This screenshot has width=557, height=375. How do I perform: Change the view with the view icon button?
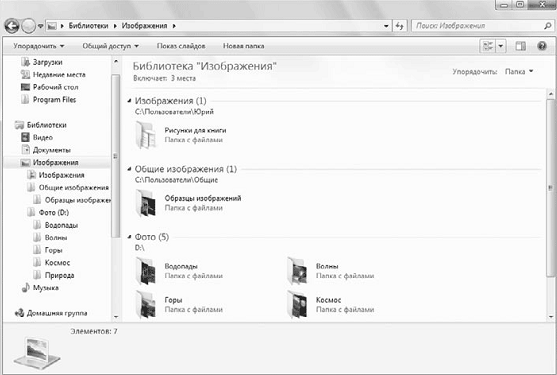click(x=488, y=46)
